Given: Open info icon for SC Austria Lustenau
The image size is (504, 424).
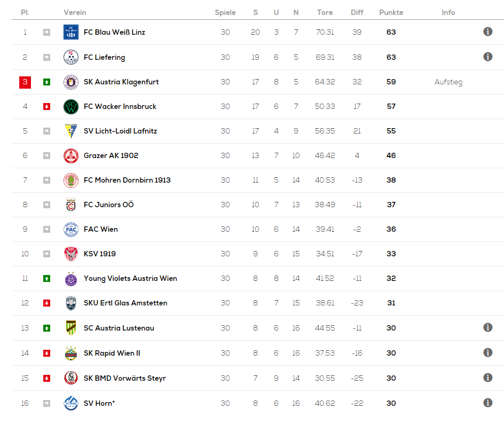Looking at the screenshot, I should pyautogui.click(x=487, y=327).
